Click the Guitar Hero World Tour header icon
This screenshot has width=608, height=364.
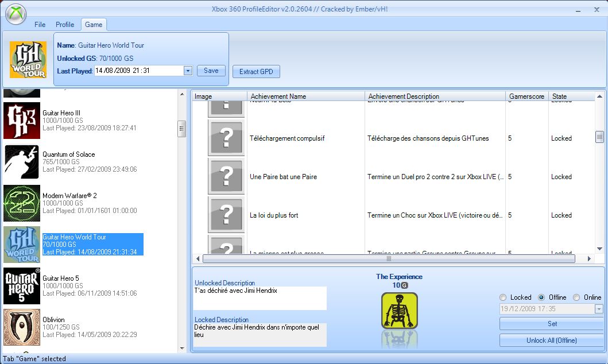[x=28, y=60]
